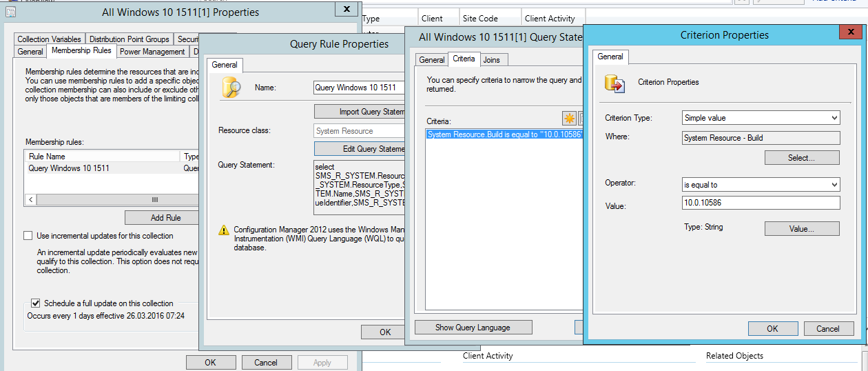
Task: Select the Membership Rules tab
Action: point(81,50)
